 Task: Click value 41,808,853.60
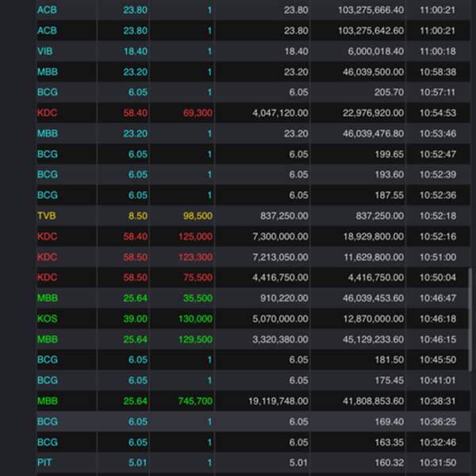click(373, 401)
